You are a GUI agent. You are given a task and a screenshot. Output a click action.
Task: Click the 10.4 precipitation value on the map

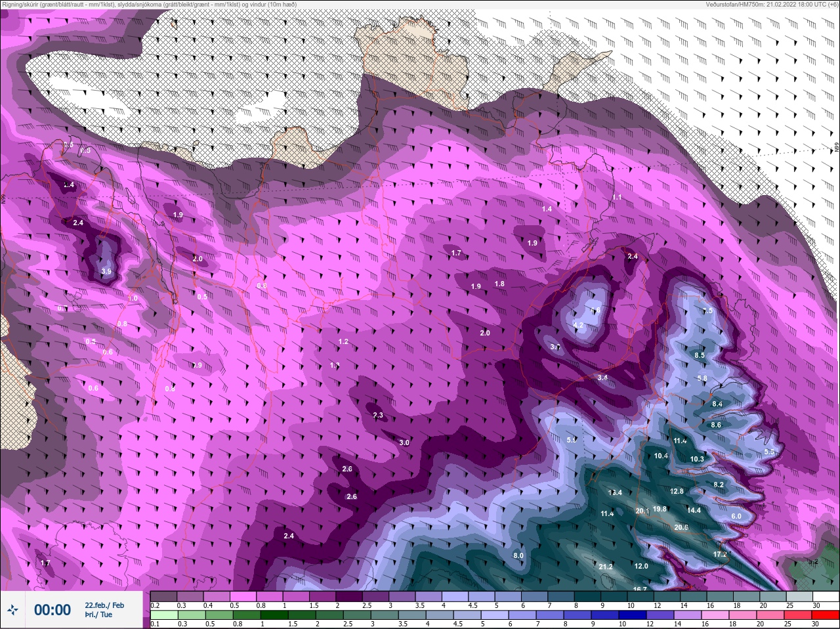[x=661, y=456]
